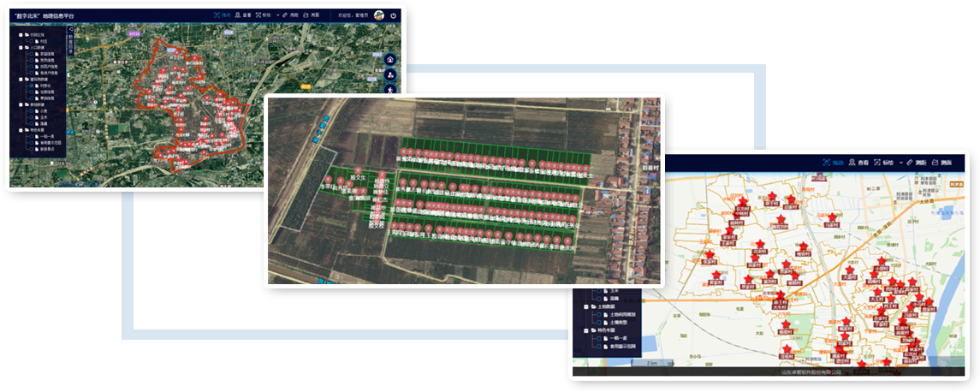Click 山东卓智软件股份有限公司 footer text

pos(812,372)
